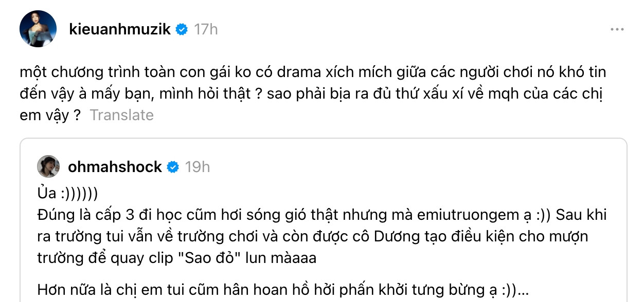Click the verified badge next to kieuanhmuzik

181,29
